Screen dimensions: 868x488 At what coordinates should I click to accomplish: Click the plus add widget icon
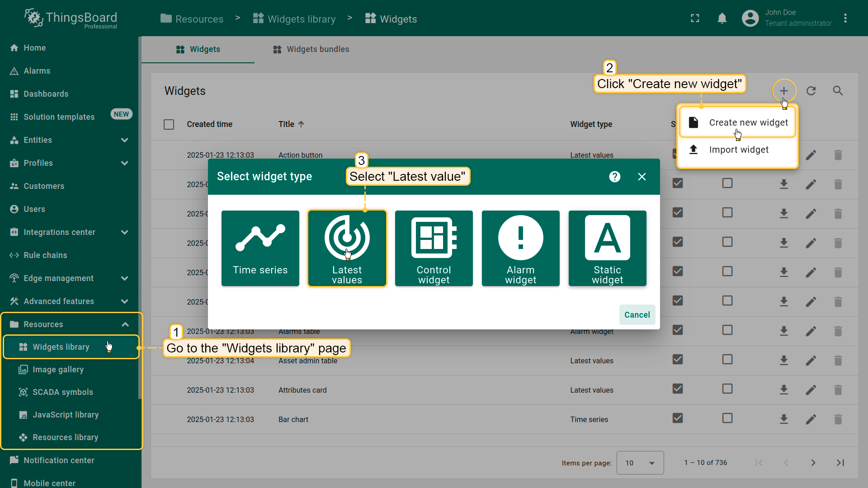[x=783, y=91]
